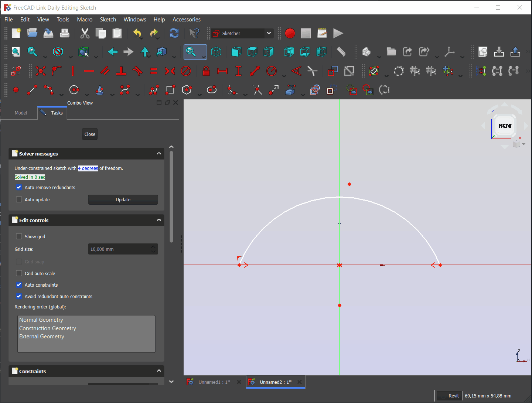Select the B-spline creation tool
Screen dimensions: 532x403
click(125, 90)
